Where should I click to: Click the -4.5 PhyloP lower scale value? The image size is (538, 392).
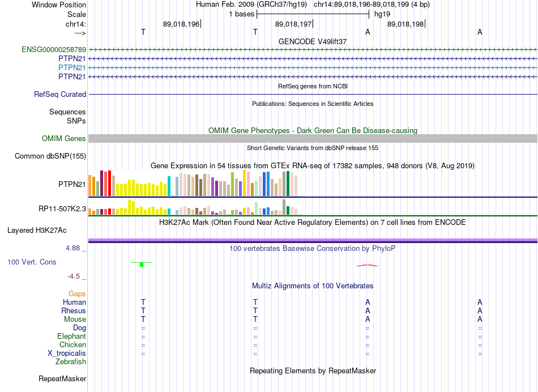(74, 276)
